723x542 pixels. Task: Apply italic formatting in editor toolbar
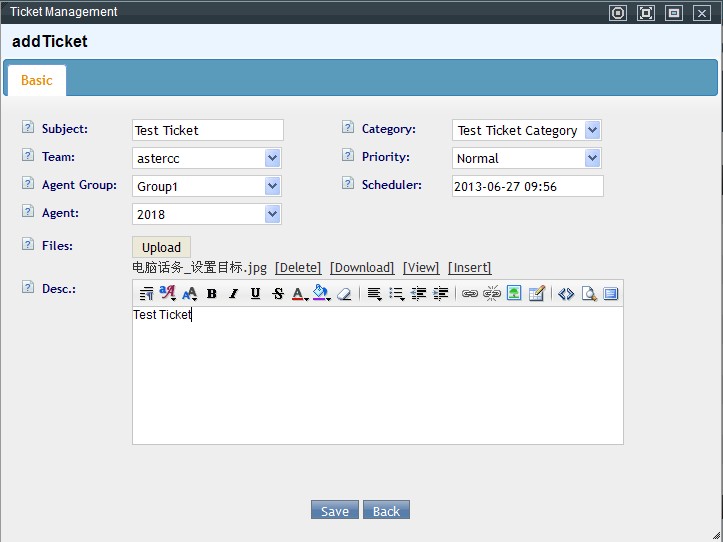233,294
